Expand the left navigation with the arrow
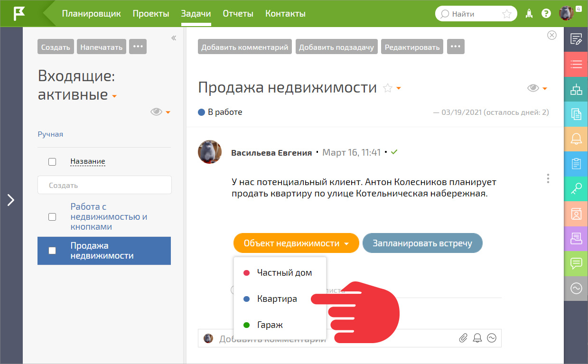This screenshot has width=588, height=364. 11,200
